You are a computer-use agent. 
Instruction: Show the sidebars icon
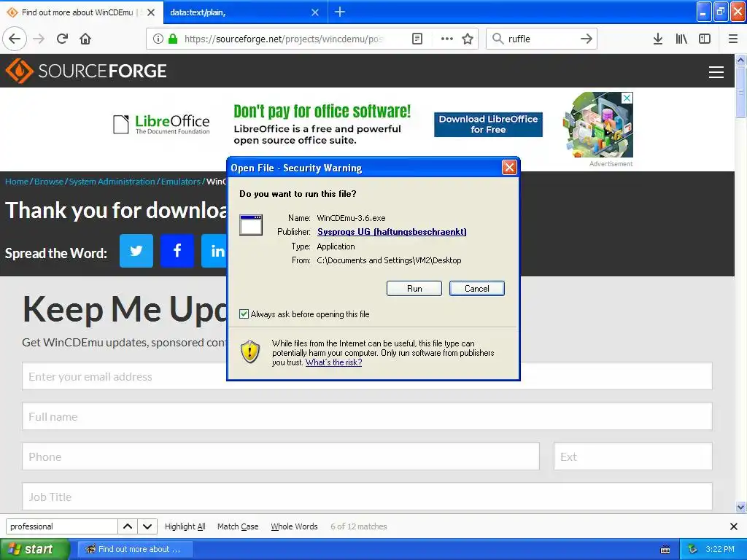tap(705, 39)
